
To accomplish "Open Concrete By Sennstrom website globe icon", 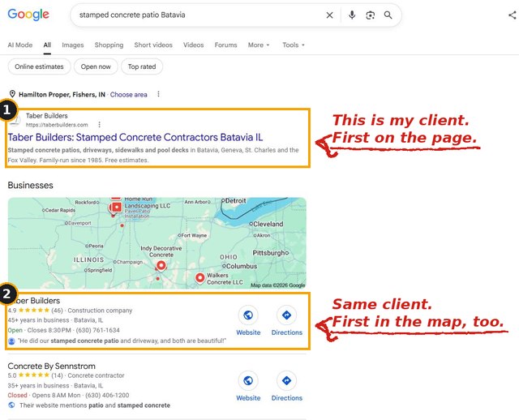I will (248, 380).
